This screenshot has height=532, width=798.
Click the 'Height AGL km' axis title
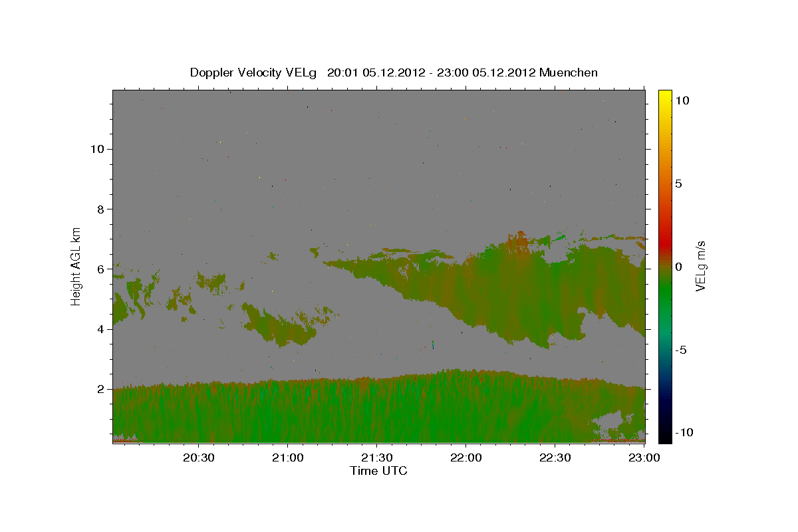76,266
